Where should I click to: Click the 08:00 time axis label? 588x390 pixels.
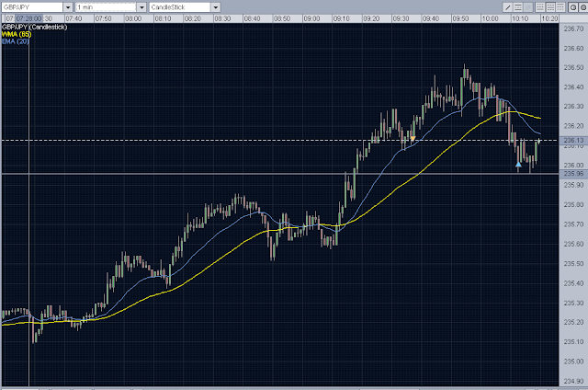point(133,18)
